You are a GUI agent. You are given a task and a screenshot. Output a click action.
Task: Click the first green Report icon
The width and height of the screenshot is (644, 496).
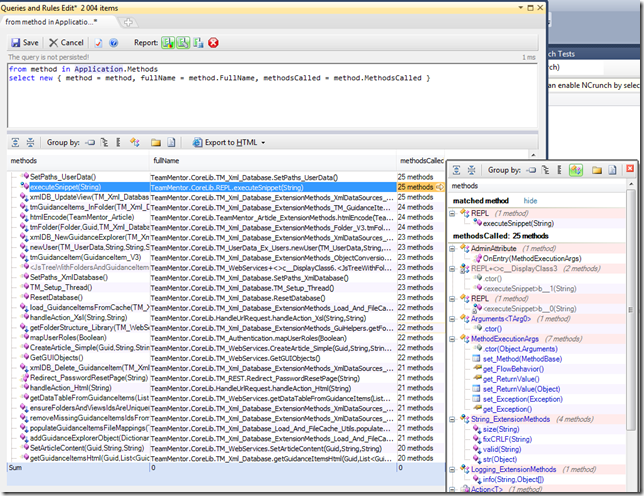click(x=169, y=43)
